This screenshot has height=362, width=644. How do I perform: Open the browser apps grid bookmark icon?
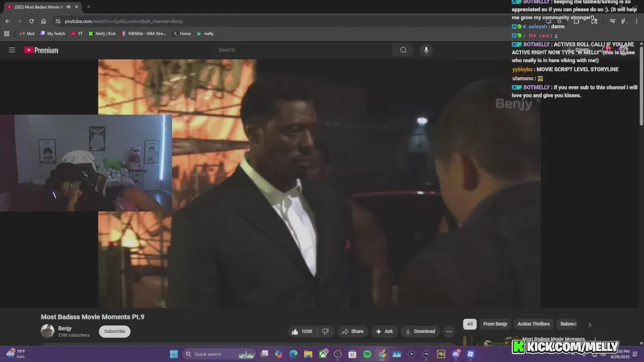(x=7, y=34)
